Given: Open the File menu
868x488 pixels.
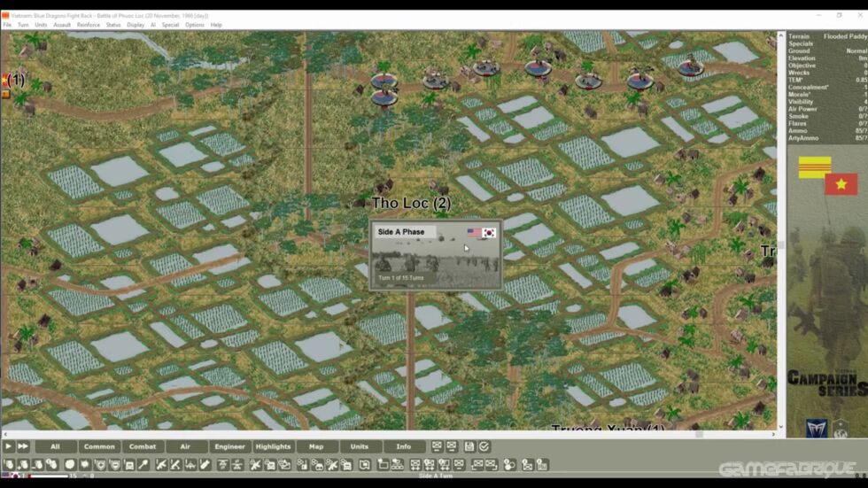Looking at the screenshot, I should click(x=7, y=25).
